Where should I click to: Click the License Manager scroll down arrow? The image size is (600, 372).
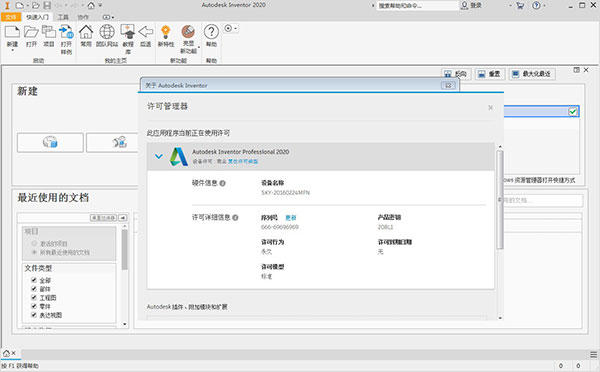pos(500,318)
